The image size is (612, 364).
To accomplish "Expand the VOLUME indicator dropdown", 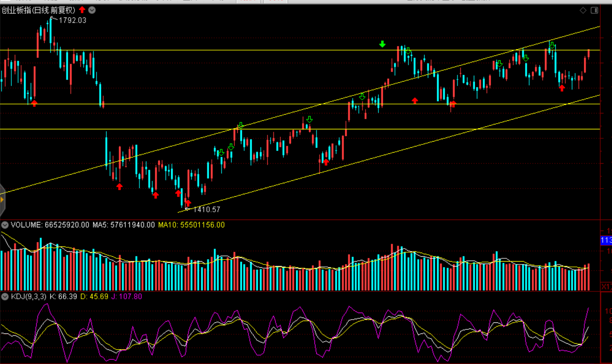I will [5, 225].
